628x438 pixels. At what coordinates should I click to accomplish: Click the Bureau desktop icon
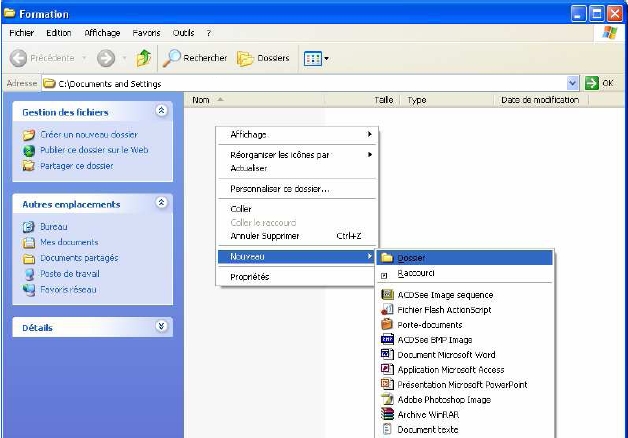point(29,227)
